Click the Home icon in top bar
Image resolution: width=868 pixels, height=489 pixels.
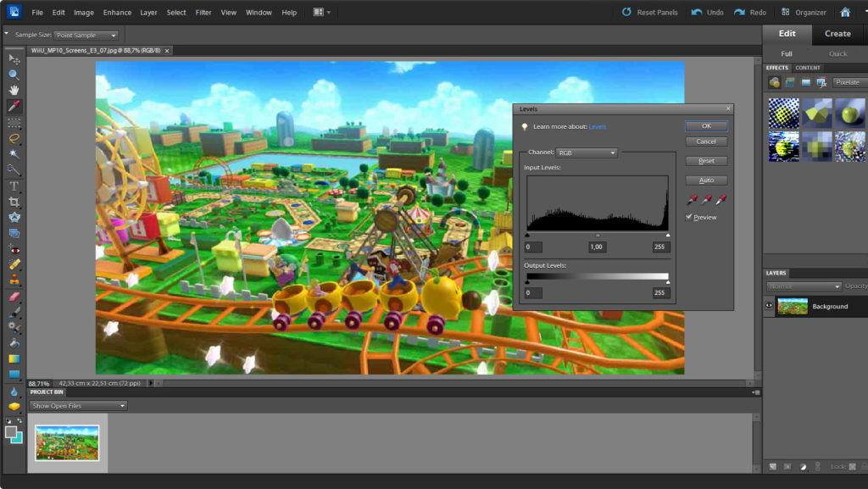click(x=844, y=13)
